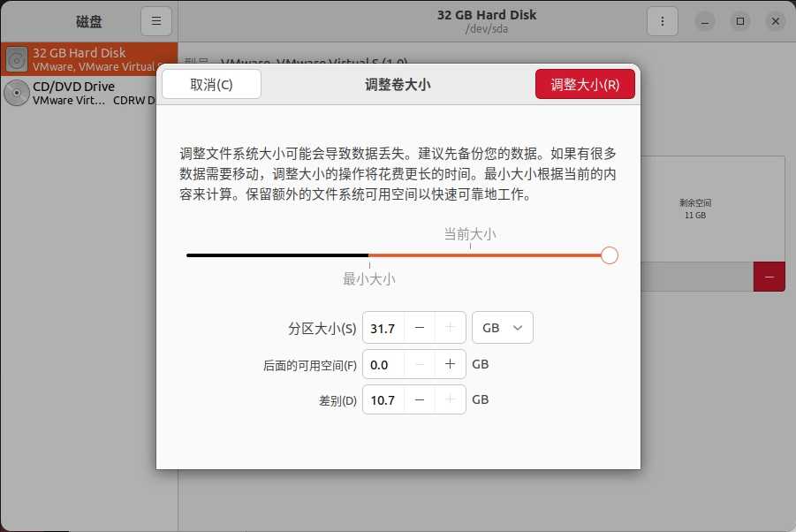Open the GB unit dropdown
Screen dimensions: 796x532
point(502,328)
